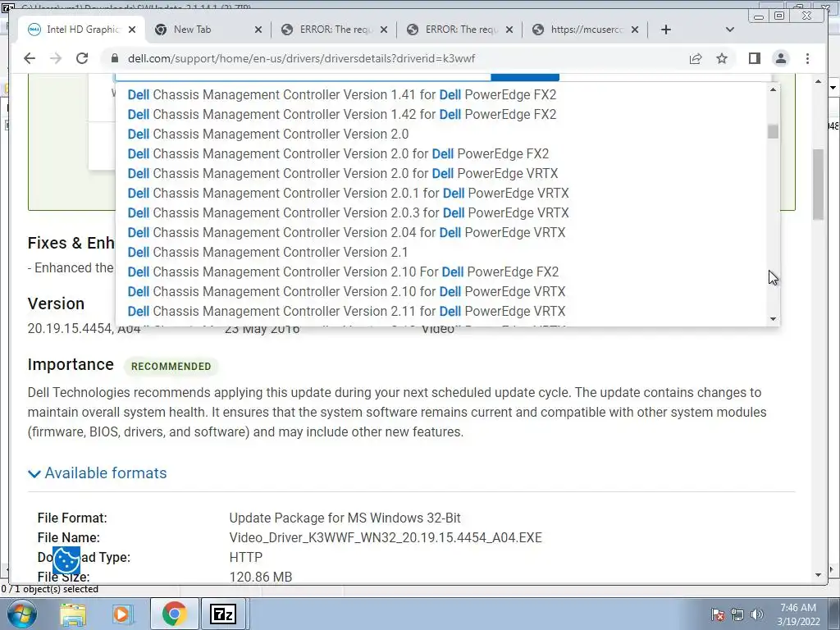Switch to the New Tab tab
The height and width of the screenshot is (630, 840).
coord(208,30)
